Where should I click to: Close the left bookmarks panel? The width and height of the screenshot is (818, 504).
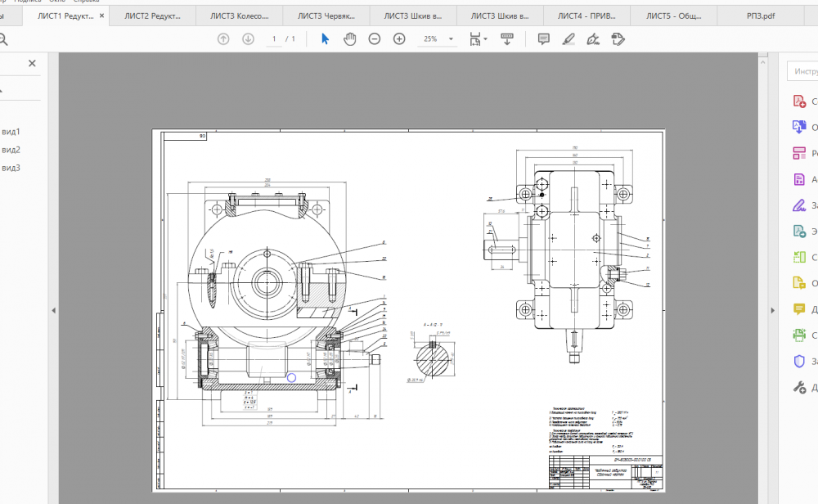(32, 63)
